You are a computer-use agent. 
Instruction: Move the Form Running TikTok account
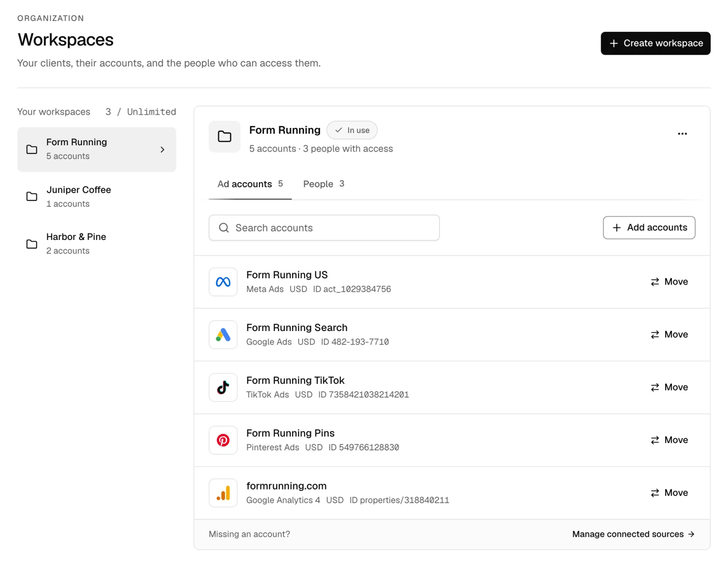click(669, 387)
